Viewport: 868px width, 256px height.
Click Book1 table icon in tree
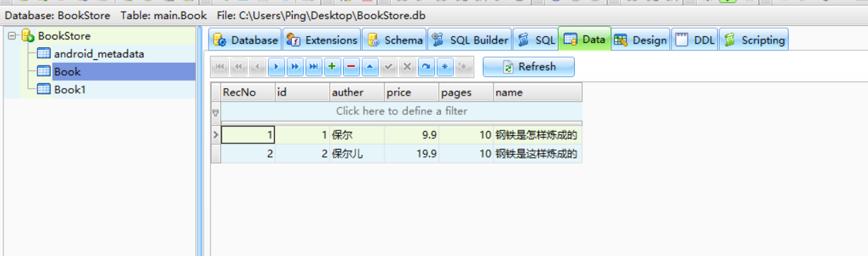[x=44, y=89]
